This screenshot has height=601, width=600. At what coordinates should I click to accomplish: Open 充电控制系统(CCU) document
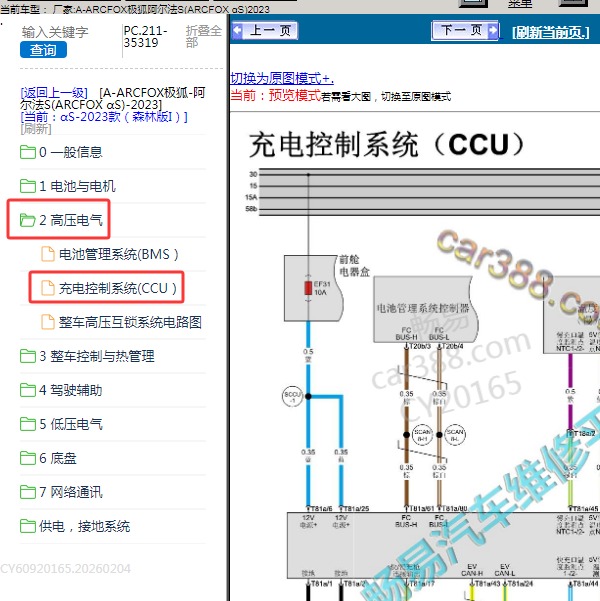[118, 288]
